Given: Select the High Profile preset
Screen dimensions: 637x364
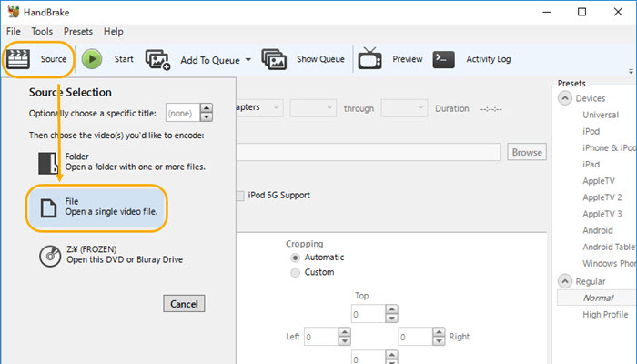Looking at the screenshot, I should point(605,315).
